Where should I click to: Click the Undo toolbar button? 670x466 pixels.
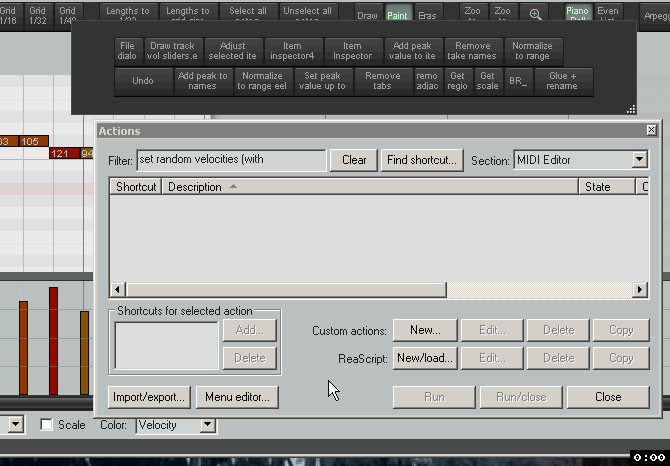pos(143,81)
